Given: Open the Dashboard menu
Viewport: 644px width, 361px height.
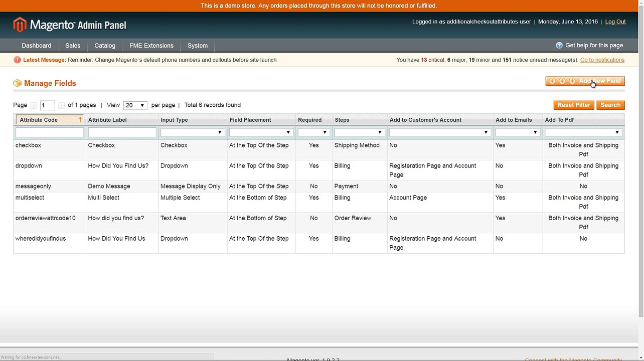Looking at the screenshot, I should tap(36, 46).
